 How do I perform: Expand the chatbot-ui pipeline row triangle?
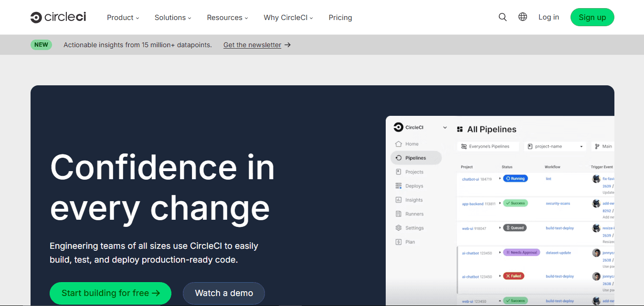[500, 178]
